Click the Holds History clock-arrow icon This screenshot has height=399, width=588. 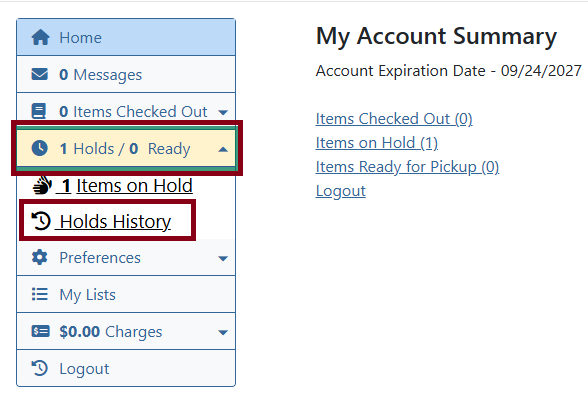click(x=41, y=221)
